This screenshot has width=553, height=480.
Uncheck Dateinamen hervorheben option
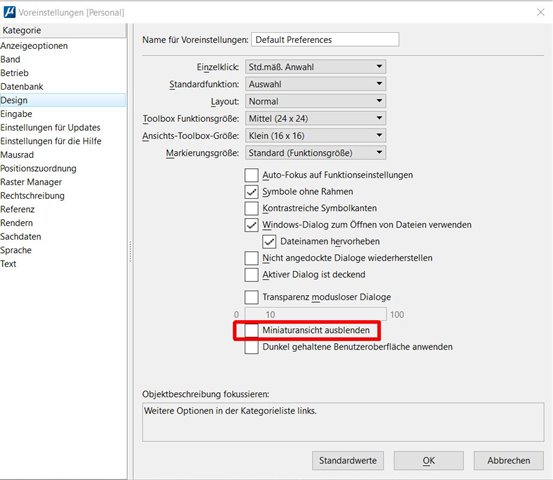[x=269, y=242]
